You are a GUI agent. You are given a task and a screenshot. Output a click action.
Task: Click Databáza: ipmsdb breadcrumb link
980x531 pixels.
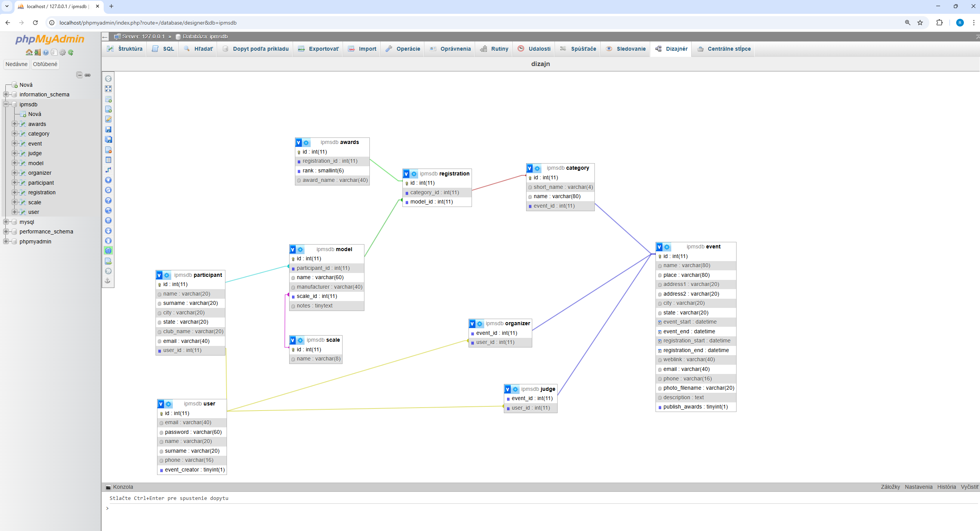(205, 36)
